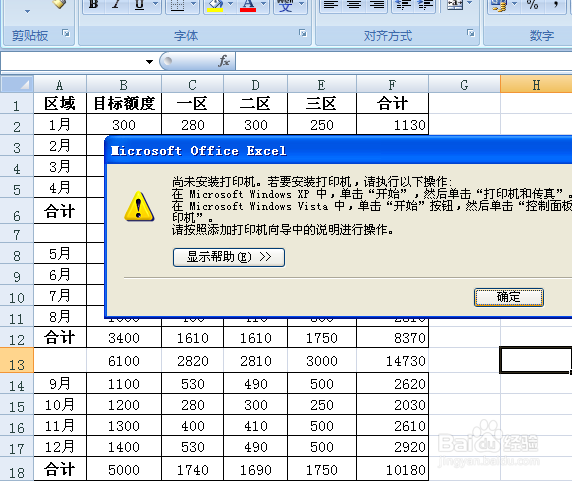Click cell containing 3400
The width and height of the screenshot is (572, 481).
[124, 337]
